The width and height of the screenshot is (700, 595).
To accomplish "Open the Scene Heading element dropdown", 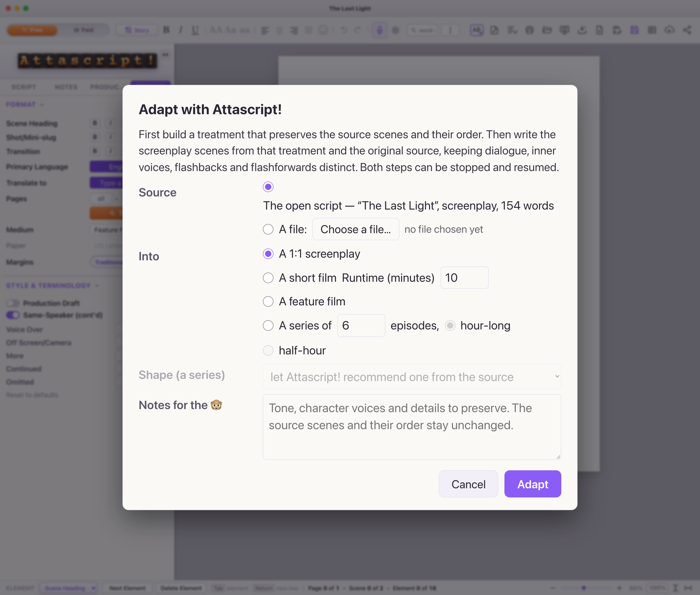I will pyautogui.click(x=69, y=588).
